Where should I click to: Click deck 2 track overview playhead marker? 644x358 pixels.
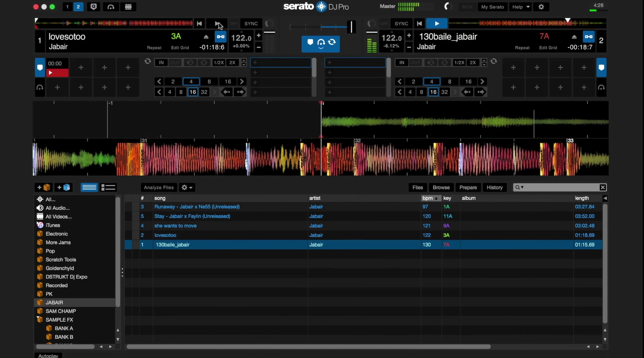pyautogui.click(x=568, y=21)
